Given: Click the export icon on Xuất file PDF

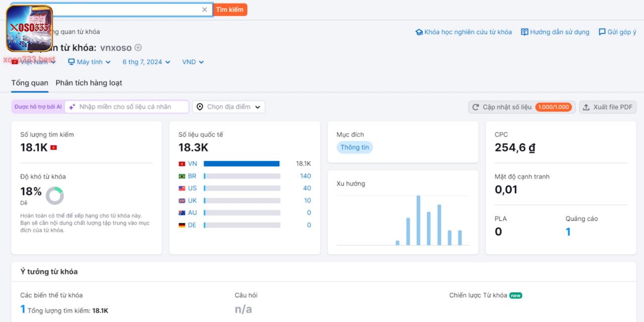Looking at the screenshot, I should click(x=587, y=107).
